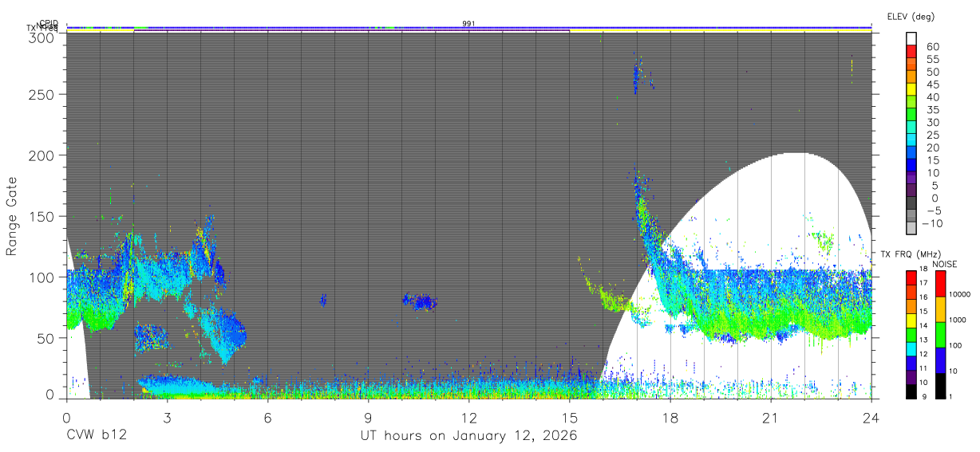Select the 'CVW b12' label

coord(97,436)
